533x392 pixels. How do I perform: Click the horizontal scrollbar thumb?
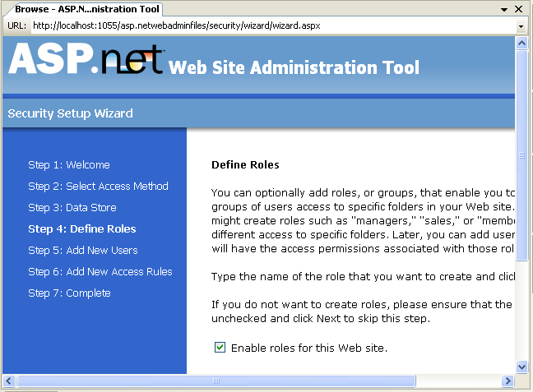click(189, 380)
